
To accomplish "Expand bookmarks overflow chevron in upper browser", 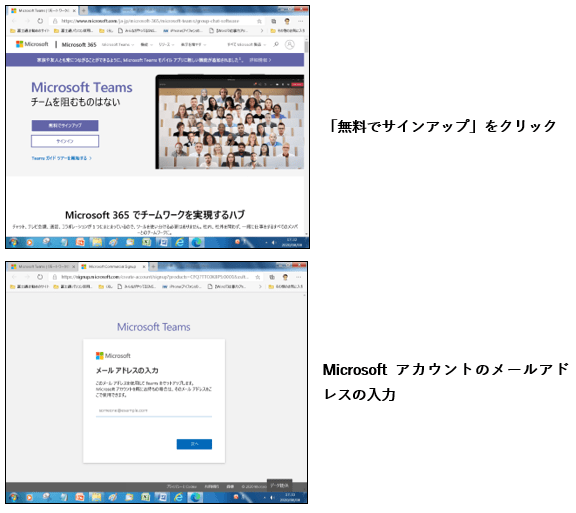I will pos(262,31).
